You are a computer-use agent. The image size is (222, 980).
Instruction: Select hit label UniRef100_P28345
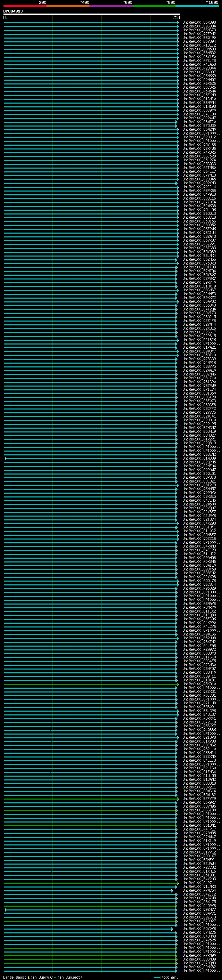199,179
